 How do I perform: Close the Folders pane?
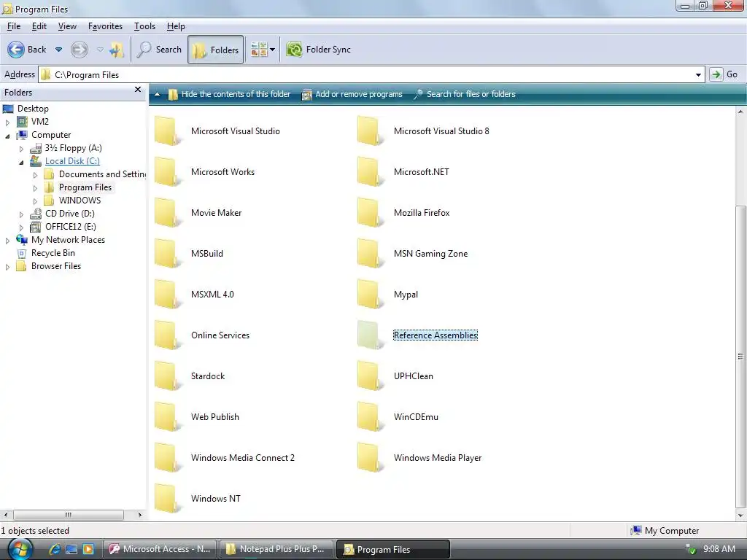(138, 90)
